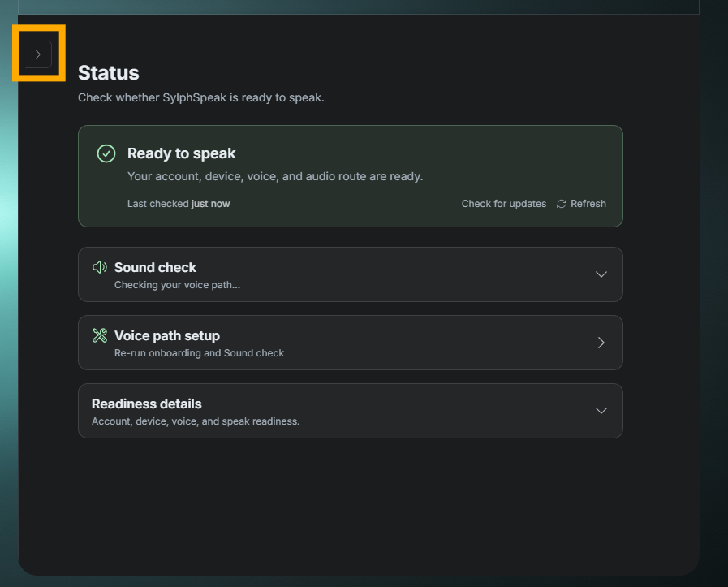Click the Sound check heading
The width and height of the screenshot is (728, 587).
(x=155, y=267)
